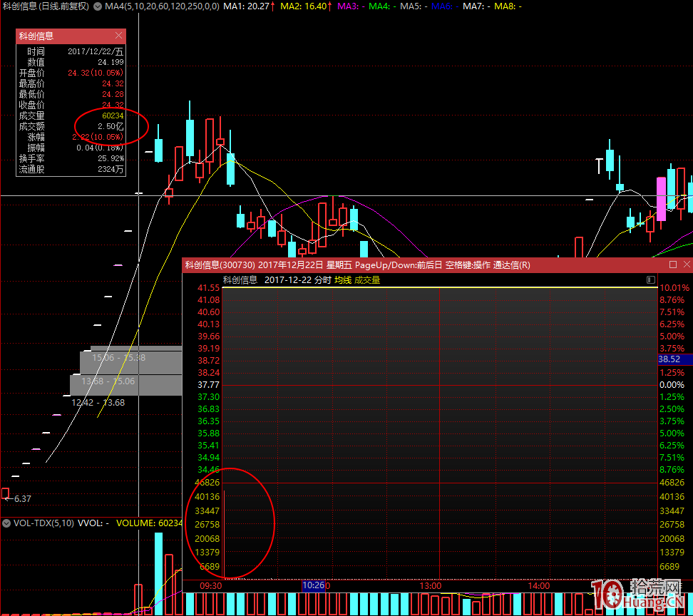Click the MA7 readout in the header
693x616 pixels.
pos(476,6)
